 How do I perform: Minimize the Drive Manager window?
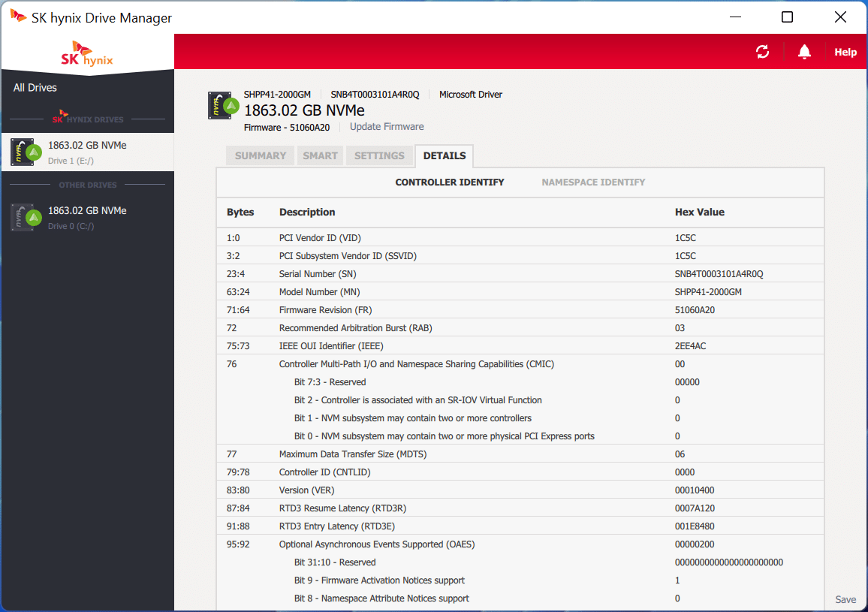[735, 17]
